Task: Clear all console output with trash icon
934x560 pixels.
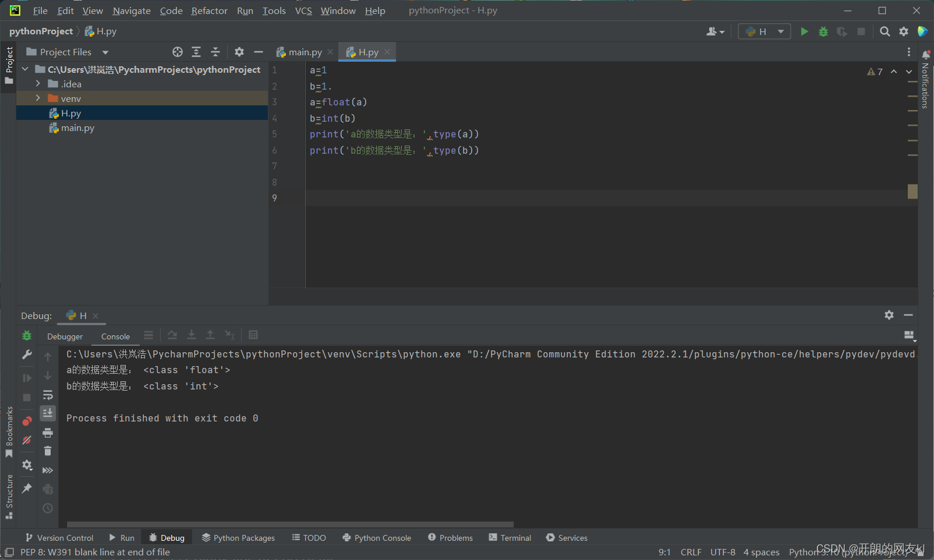Action: pos(48,451)
